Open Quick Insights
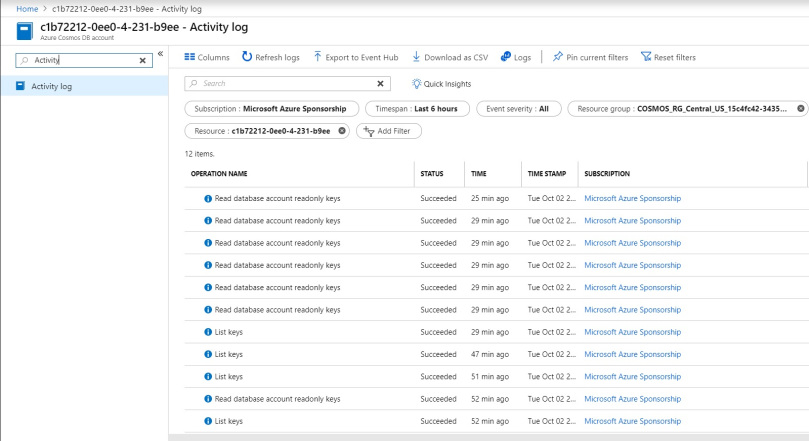Viewport: 809px width, 441px height. [x=441, y=84]
